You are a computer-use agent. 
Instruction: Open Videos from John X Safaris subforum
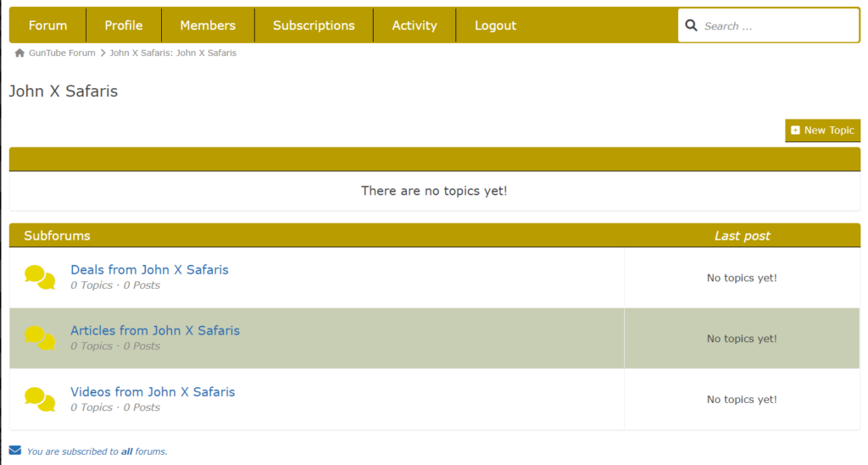click(153, 392)
